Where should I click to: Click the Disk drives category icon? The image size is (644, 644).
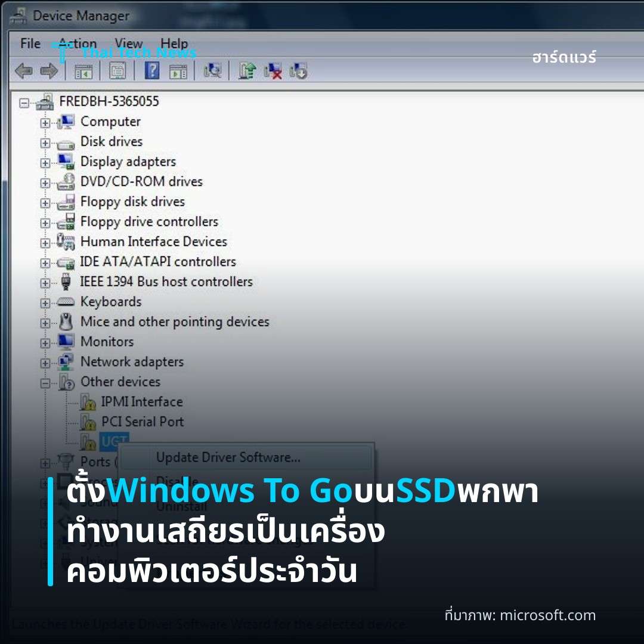tap(66, 144)
